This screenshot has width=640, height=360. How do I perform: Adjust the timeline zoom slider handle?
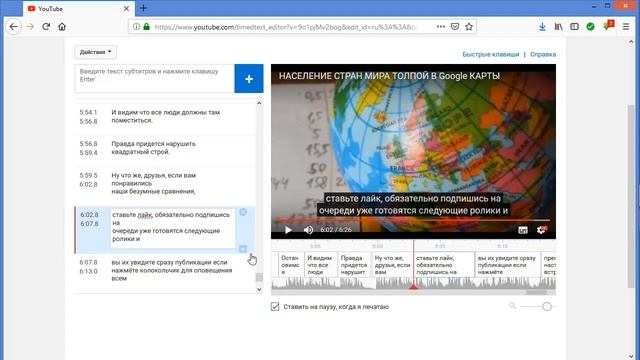click(547, 307)
